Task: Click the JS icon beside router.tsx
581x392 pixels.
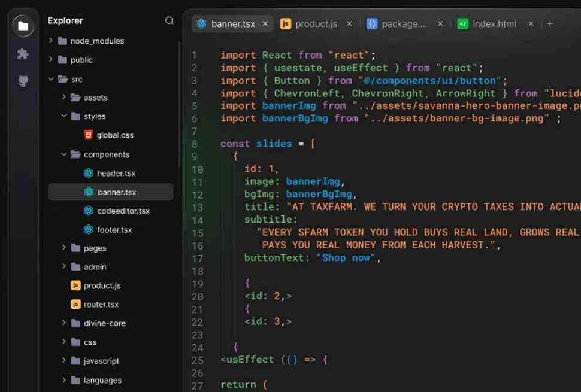Action: (75, 304)
